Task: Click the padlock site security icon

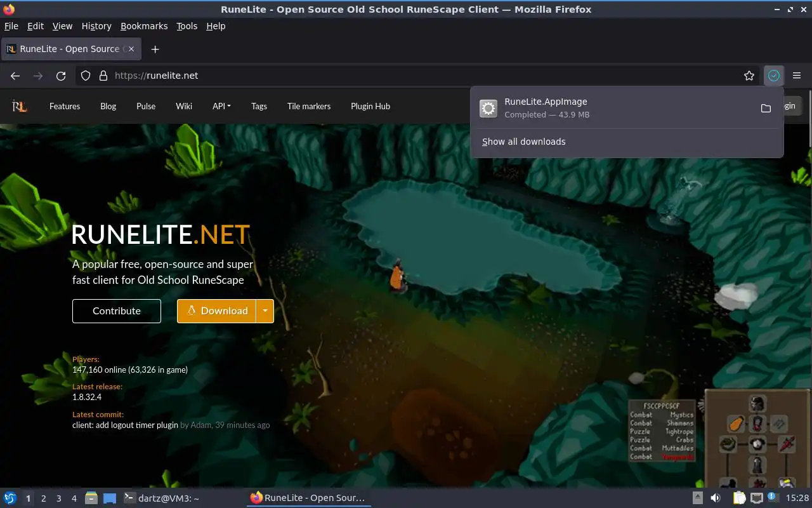Action: point(103,76)
